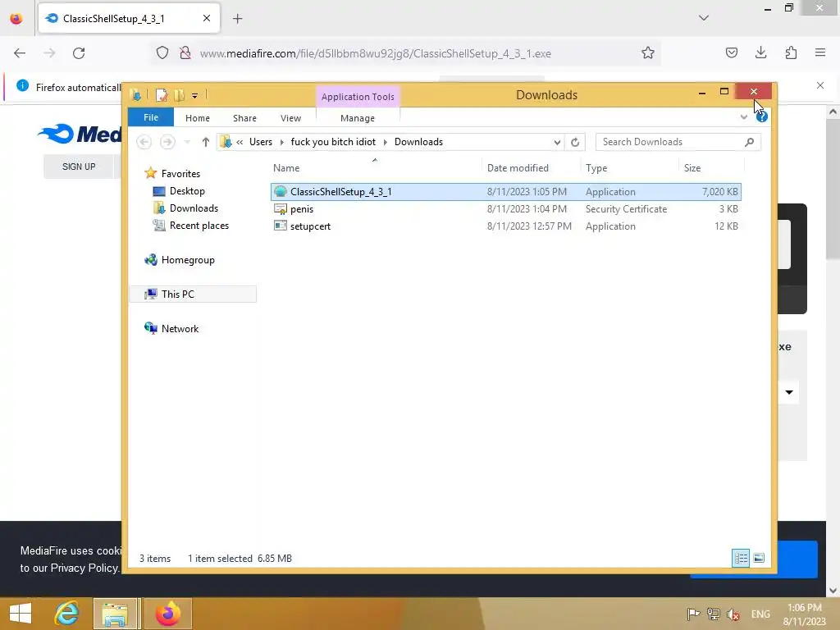This screenshot has height=630, width=840.
Task: Go up one folder level
Action: tap(205, 142)
